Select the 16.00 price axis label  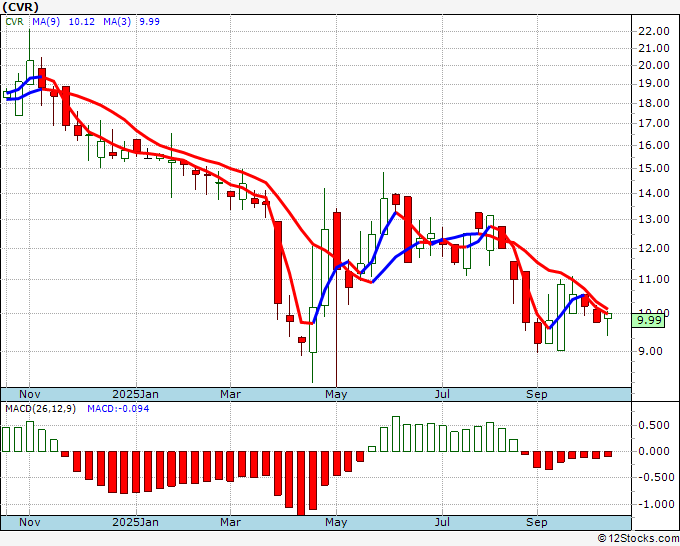pos(654,145)
